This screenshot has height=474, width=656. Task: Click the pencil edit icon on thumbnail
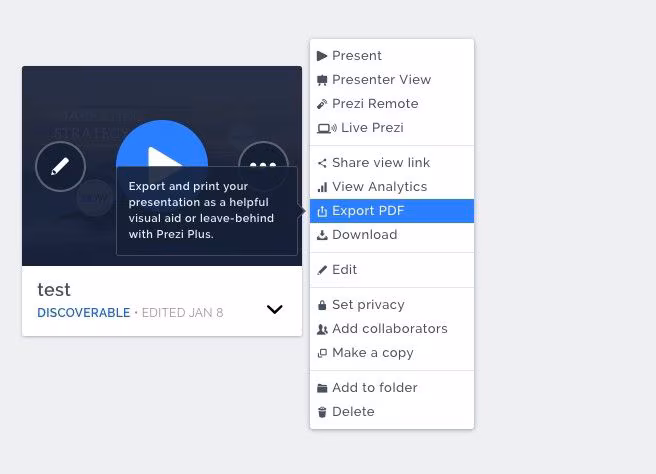[x=60, y=166]
